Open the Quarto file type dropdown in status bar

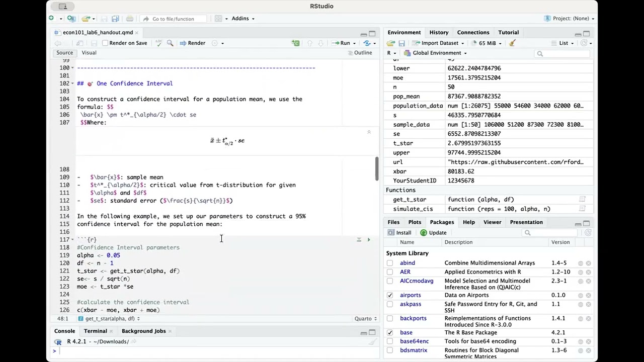pyautogui.click(x=366, y=319)
